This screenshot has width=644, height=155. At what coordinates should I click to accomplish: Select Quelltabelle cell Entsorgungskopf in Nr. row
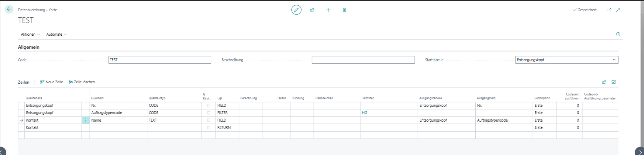click(53, 106)
